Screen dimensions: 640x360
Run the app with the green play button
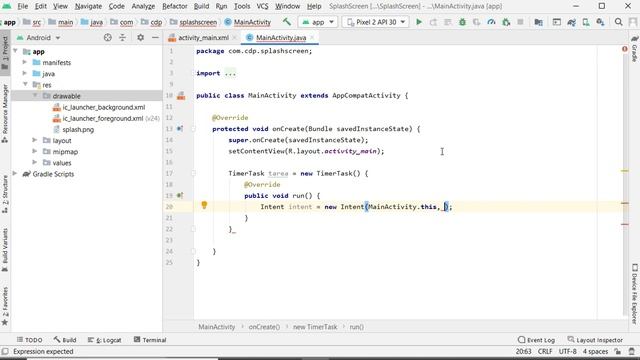click(x=419, y=22)
